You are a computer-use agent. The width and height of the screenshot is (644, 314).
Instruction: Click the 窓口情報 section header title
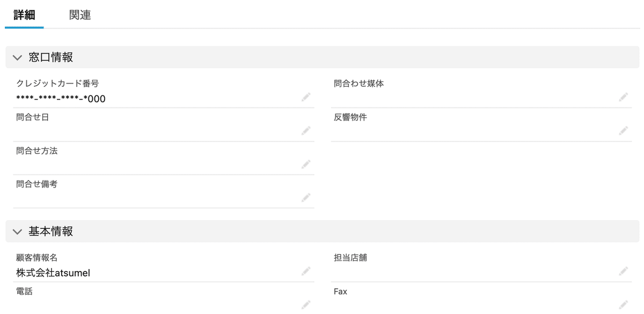pos(51,57)
